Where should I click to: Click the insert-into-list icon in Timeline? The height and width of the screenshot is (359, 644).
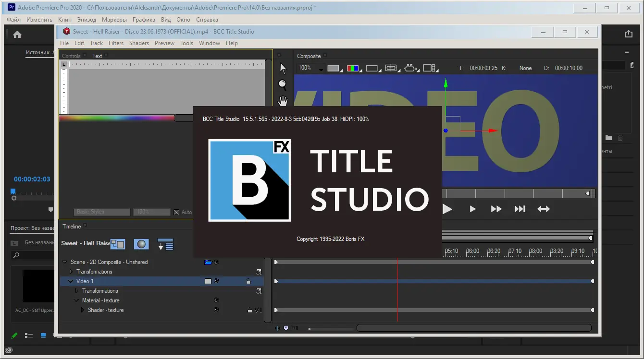[x=165, y=244]
